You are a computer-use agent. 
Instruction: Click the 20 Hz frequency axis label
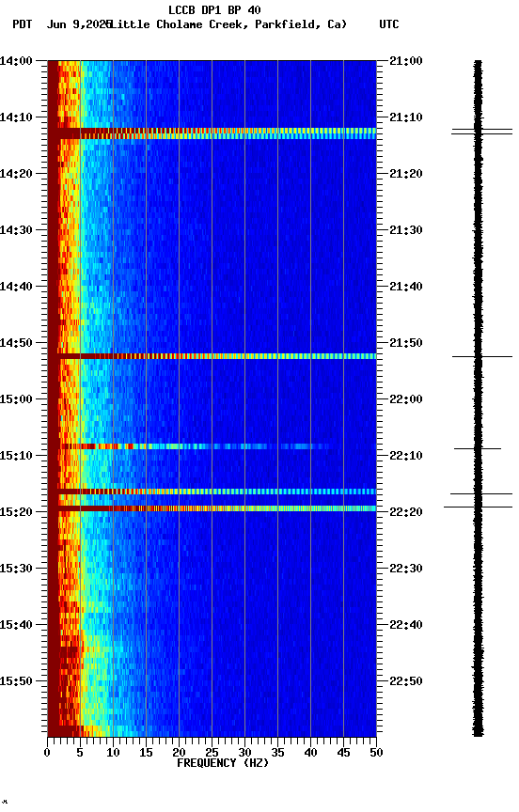pos(179,754)
